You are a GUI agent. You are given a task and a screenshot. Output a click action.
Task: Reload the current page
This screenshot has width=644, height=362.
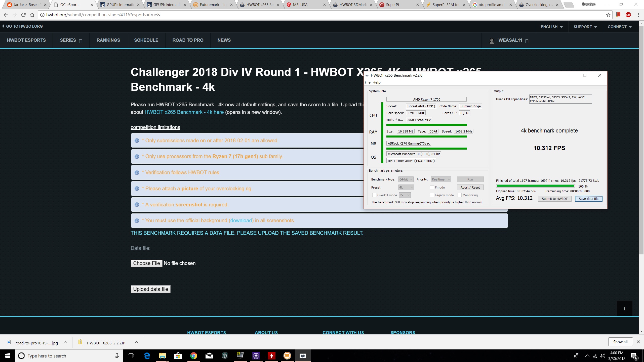[x=23, y=15]
